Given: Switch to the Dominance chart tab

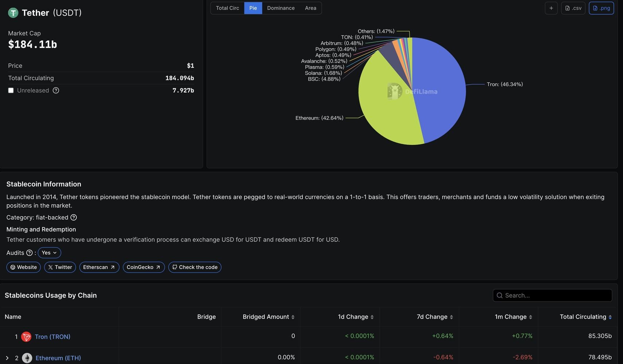Looking at the screenshot, I should pos(281,8).
